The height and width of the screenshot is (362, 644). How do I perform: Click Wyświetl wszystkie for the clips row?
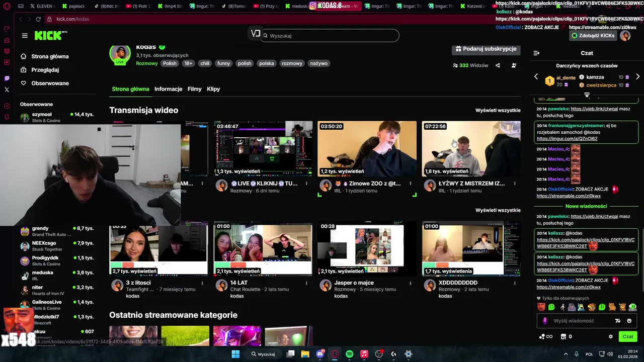[x=498, y=210]
